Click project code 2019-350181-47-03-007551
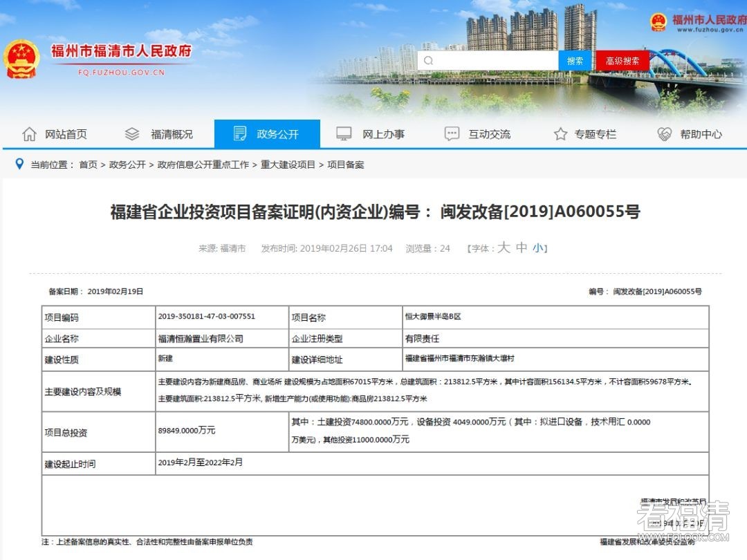 (207, 316)
